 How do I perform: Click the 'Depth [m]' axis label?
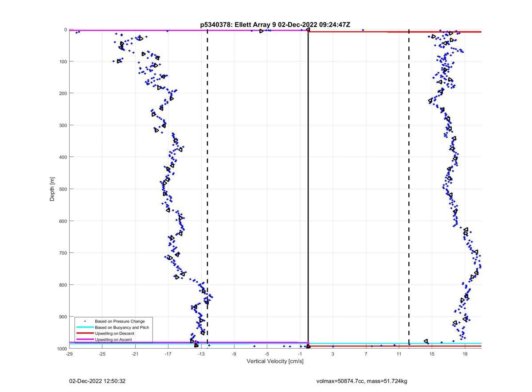click(52, 189)
